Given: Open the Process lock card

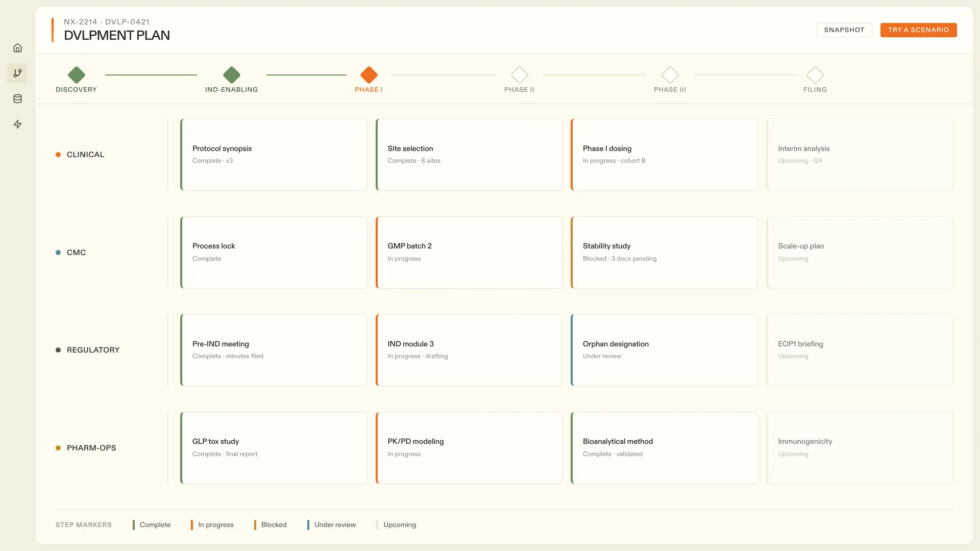Looking at the screenshot, I should pyautogui.click(x=274, y=253).
